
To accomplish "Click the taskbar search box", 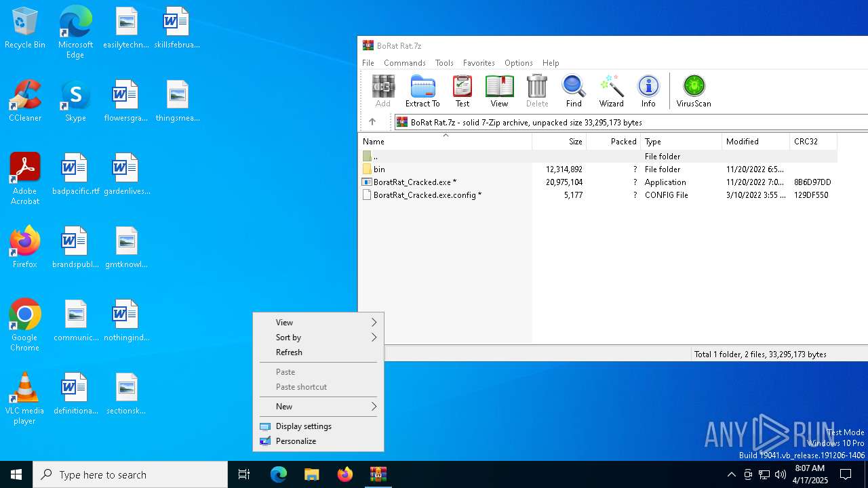I will point(130,474).
